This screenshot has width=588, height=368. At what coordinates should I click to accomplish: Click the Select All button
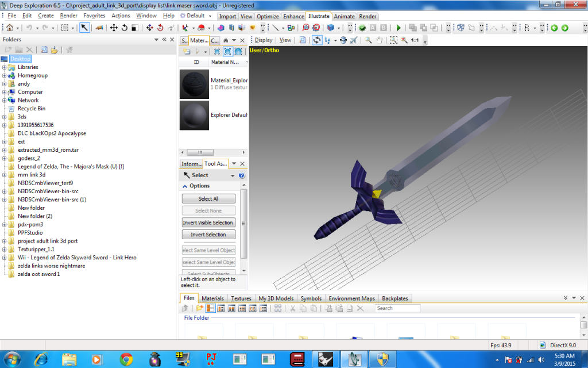tap(208, 198)
